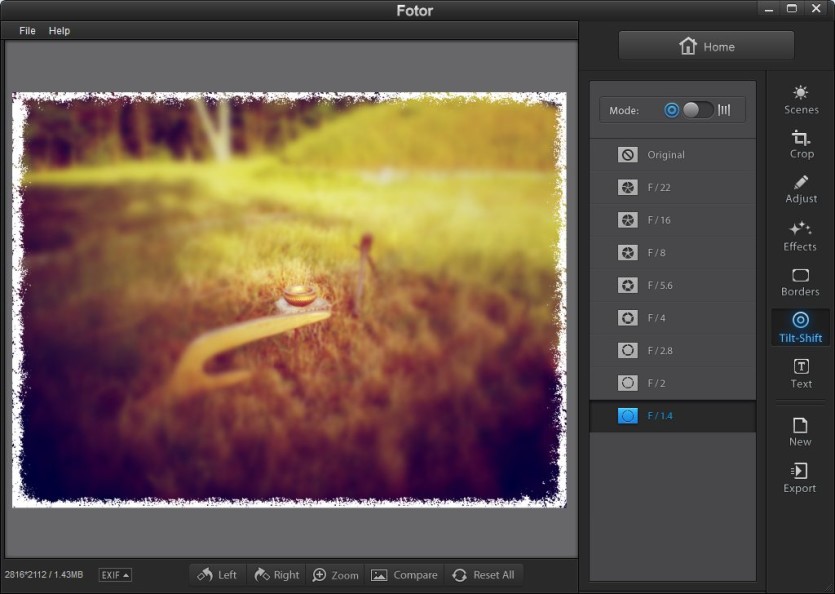Open the Scenes panel
Image resolution: width=835 pixels, height=594 pixels.
(x=800, y=100)
